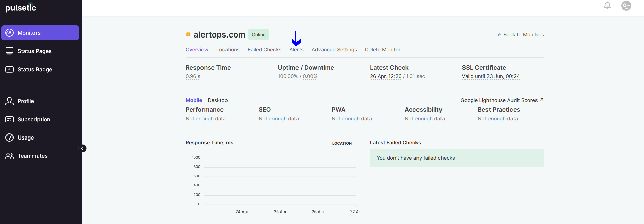The height and width of the screenshot is (224, 644).
Task: Expand the LOCATION dropdown on chart
Action: point(344,143)
